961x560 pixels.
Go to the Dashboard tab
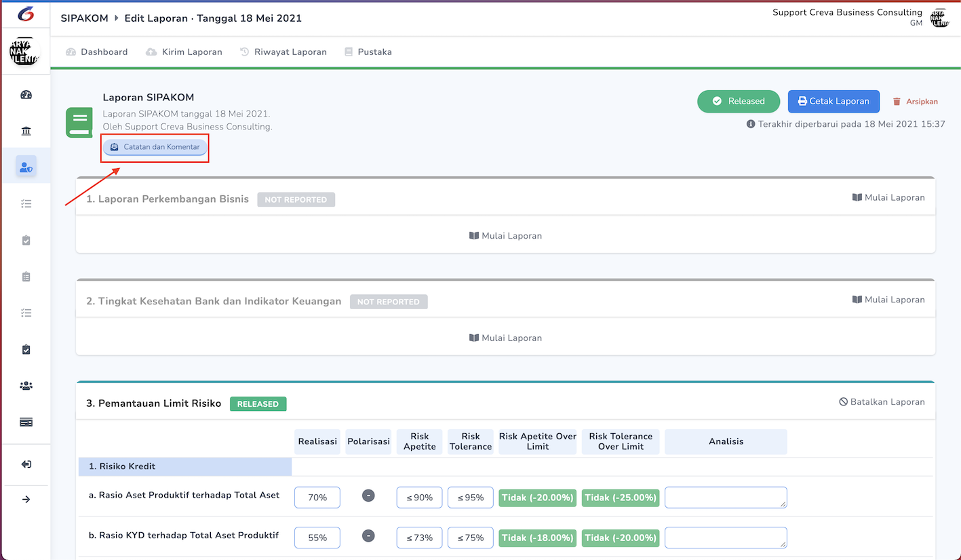(x=97, y=52)
